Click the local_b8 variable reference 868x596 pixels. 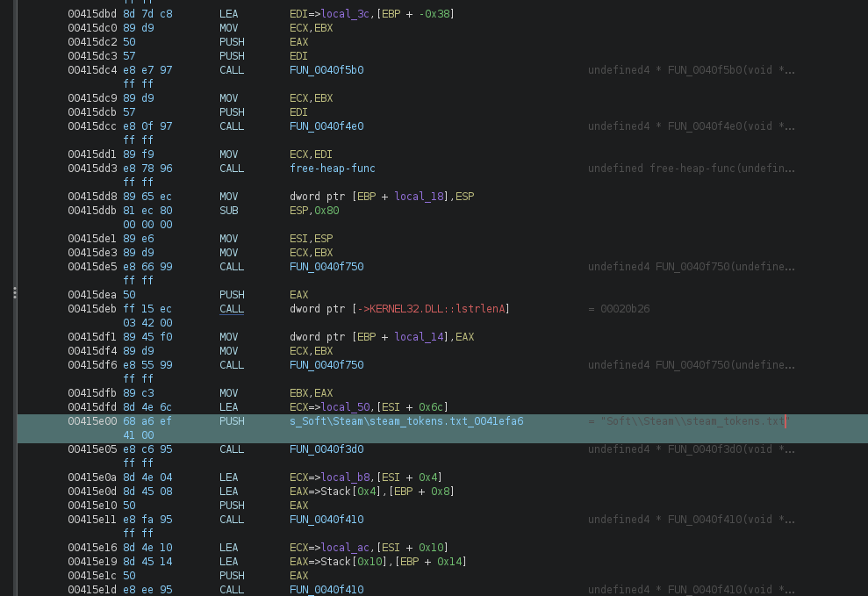345,478
